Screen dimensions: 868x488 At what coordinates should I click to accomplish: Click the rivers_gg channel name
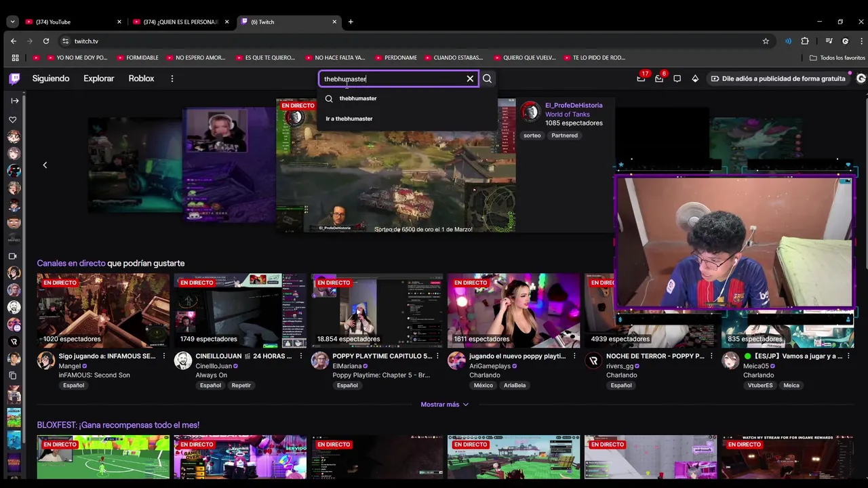point(620,366)
